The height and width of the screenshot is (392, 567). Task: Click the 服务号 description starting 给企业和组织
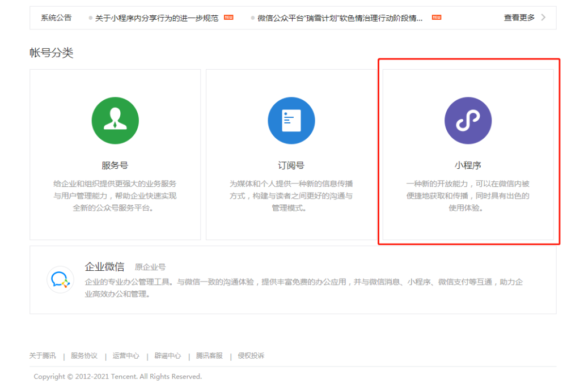[x=115, y=196]
